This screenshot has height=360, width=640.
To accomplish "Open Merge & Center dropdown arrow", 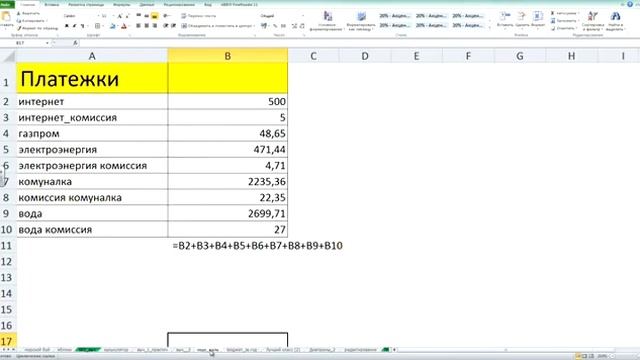I will [255, 26].
